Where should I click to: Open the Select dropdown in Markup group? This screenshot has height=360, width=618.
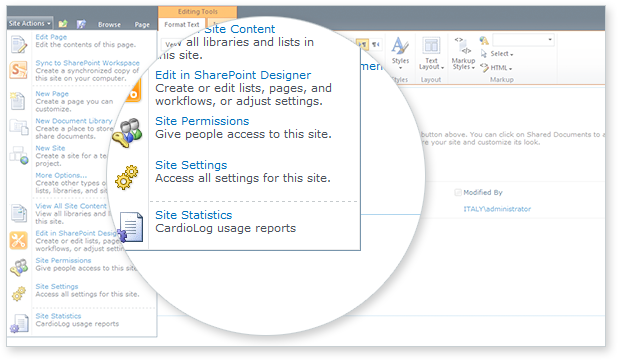pyautogui.click(x=497, y=54)
